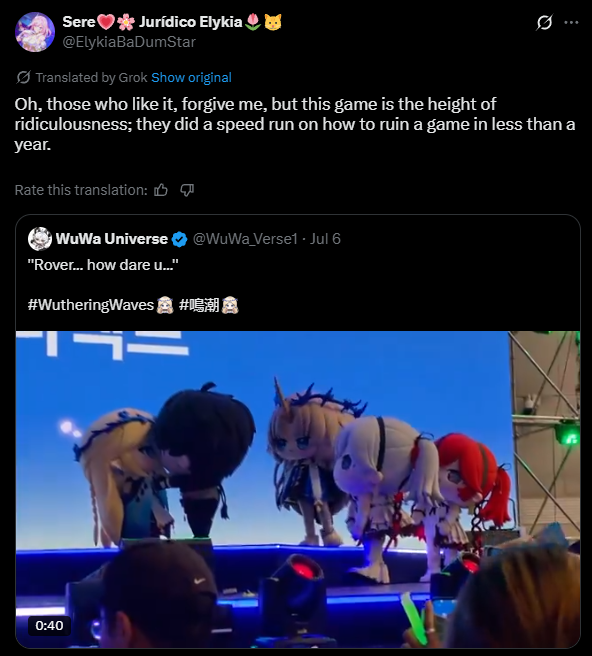Show original untranslated post text
The height and width of the screenshot is (656, 592).
click(191, 77)
